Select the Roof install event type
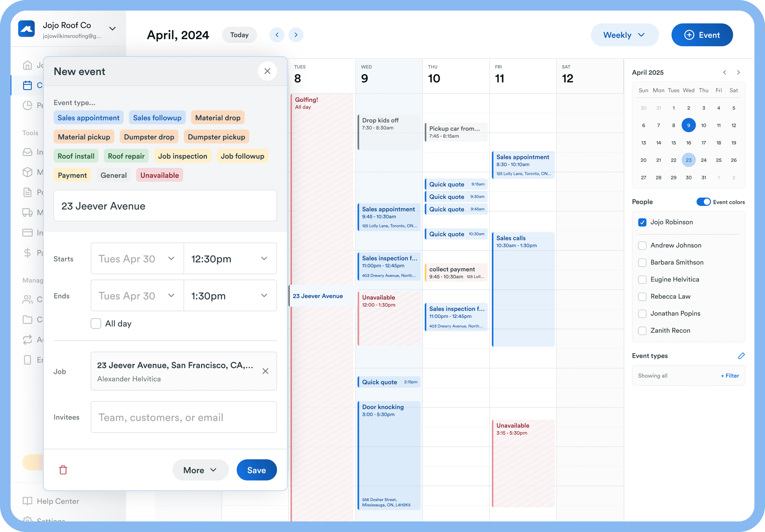Viewport: 765px width, 532px height. (x=76, y=156)
